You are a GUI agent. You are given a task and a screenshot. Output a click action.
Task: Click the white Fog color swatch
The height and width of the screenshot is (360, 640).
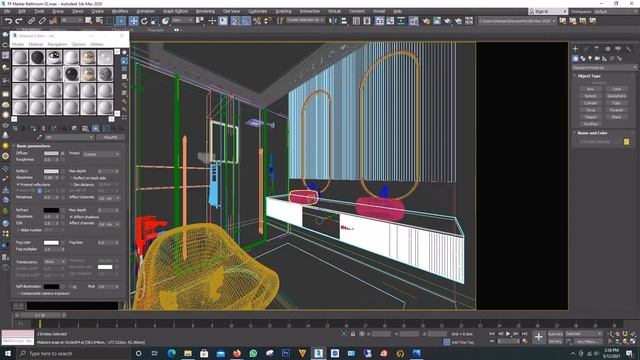tap(51, 242)
